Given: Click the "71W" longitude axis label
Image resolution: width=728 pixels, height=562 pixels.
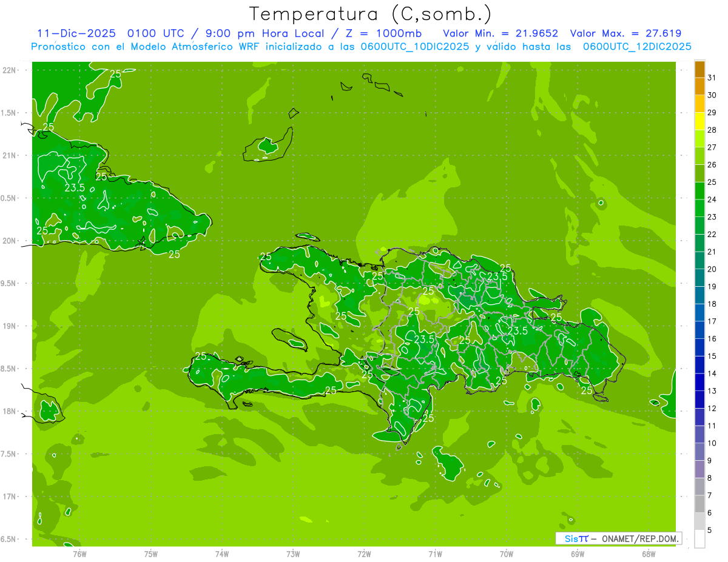Looking at the screenshot, I should (435, 554).
